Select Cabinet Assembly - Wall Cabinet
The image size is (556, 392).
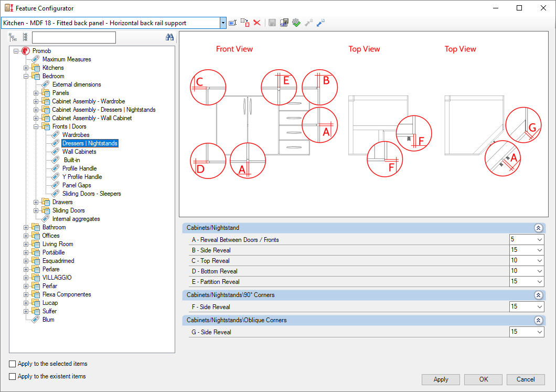pos(92,118)
